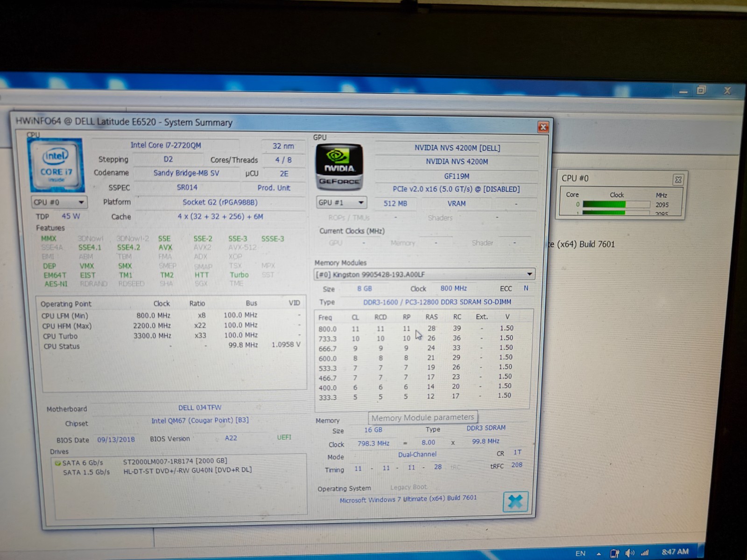747x560 pixels.
Task: Click the CPU Status row
Action: 172,346
